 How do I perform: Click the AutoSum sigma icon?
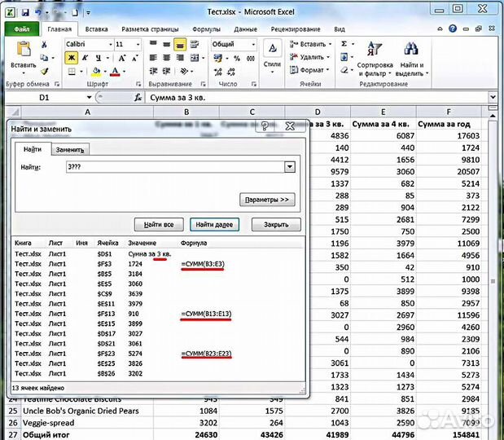point(344,44)
